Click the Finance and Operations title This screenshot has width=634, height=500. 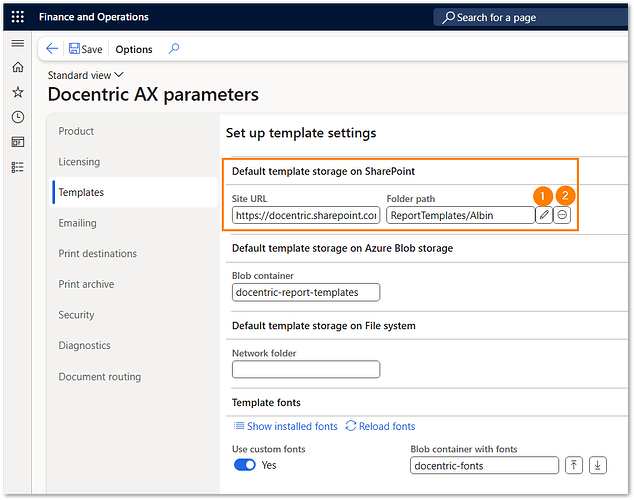(x=94, y=17)
